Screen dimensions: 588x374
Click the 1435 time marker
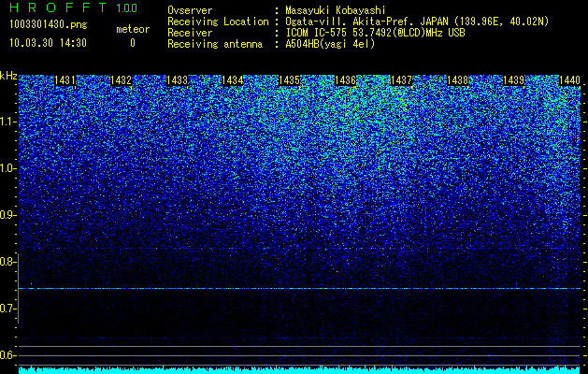[290, 80]
